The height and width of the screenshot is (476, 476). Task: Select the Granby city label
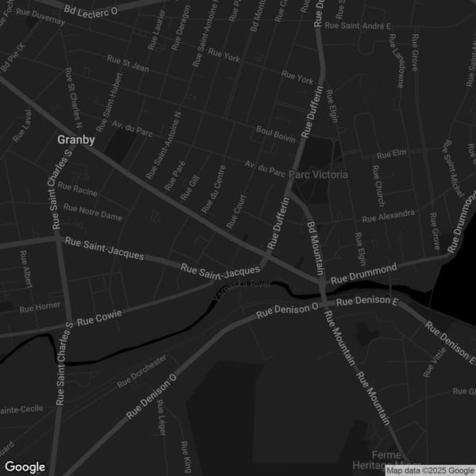click(x=76, y=140)
